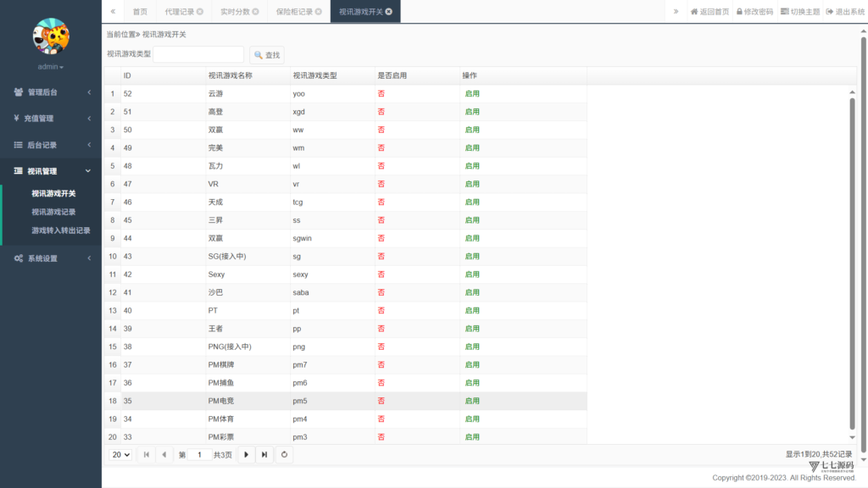Refresh the table with reload icon

[x=284, y=455]
